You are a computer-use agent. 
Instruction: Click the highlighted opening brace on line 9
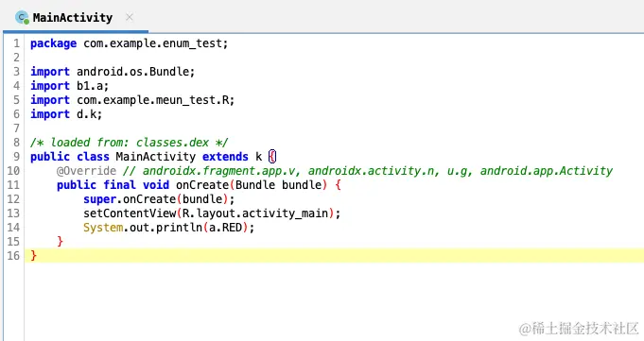272,157
